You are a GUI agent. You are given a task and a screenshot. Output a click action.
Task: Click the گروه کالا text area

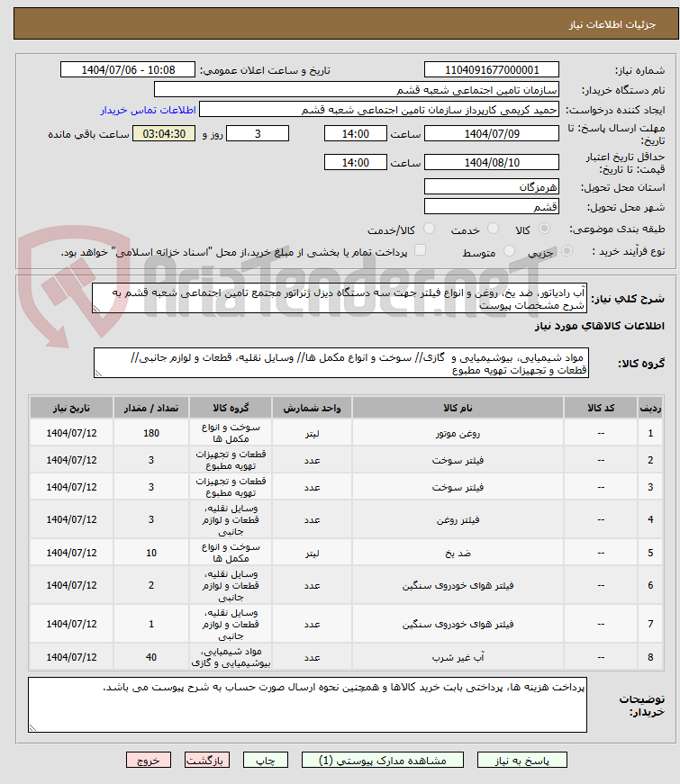point(341,363)
